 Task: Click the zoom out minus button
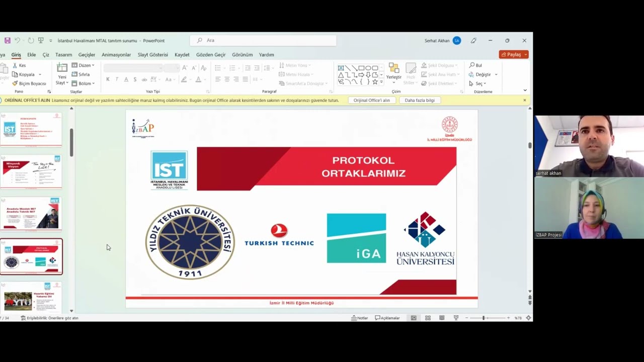(x=466, y=318)
